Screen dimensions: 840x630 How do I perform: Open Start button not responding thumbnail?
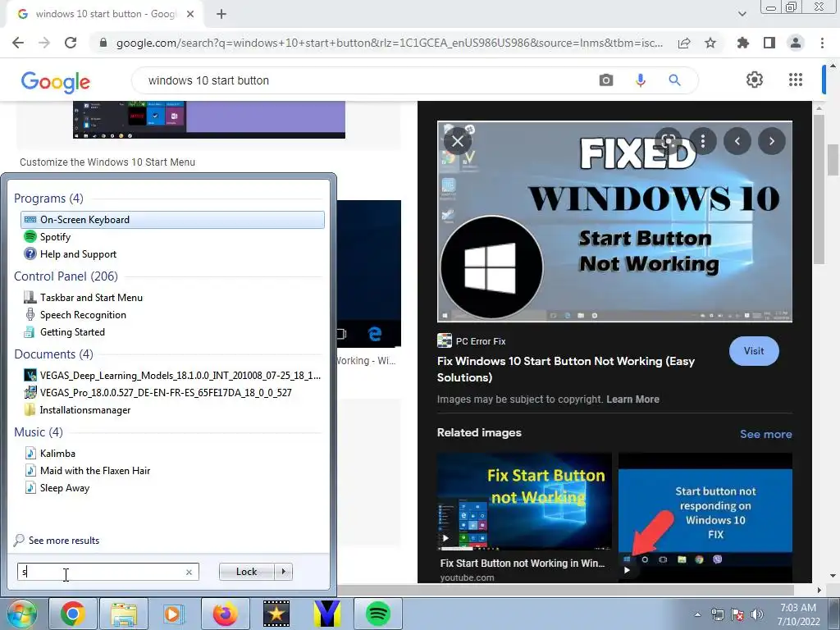coord(705,518)
